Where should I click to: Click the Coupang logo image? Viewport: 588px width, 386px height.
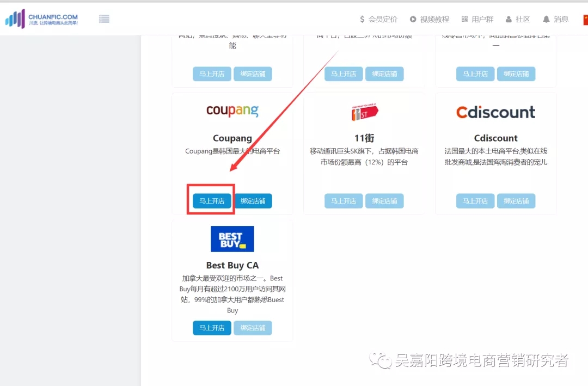coord(232,111)
